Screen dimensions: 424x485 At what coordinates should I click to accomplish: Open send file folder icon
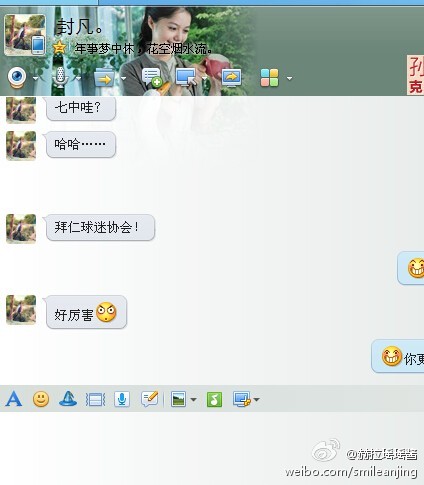tap(104, 78)
